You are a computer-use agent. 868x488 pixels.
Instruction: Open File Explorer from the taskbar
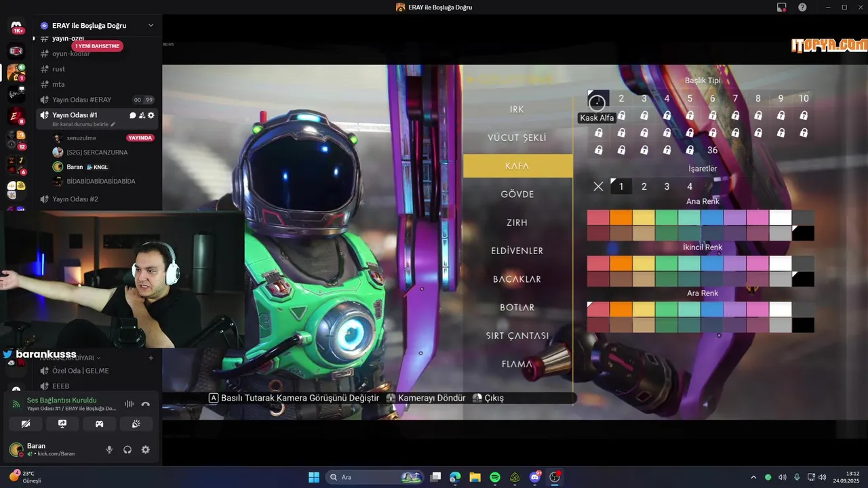475,477
